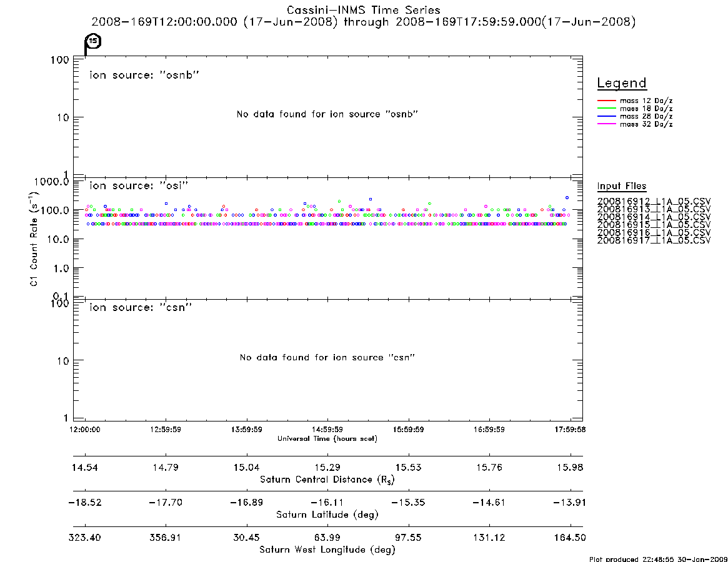728x562 pixels.
Task: Click the 10.0 tick label on the osi panel
Action: point(59,239)
